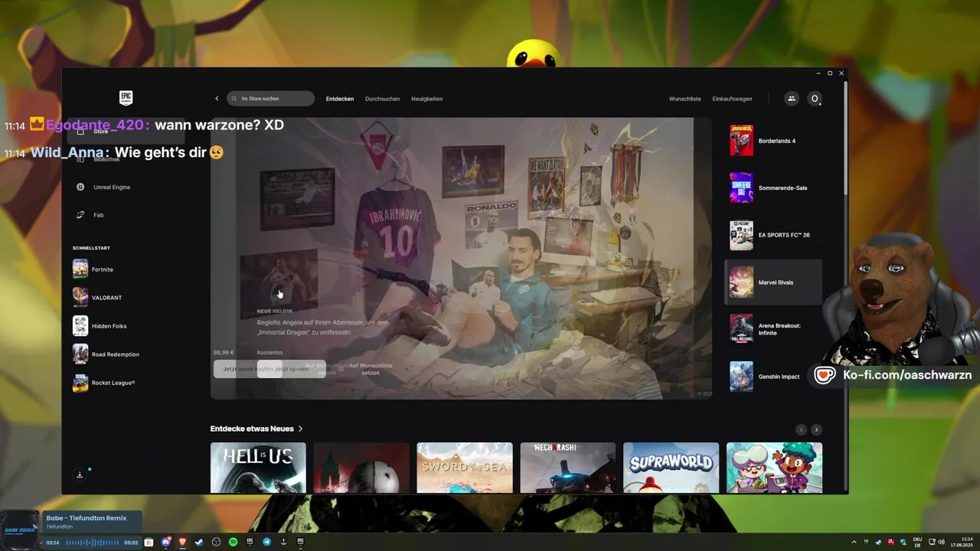Screen dimensions: 980x551
Task: Open Microsoft Store from the taskbar
Action: click(x=149, y=542)
